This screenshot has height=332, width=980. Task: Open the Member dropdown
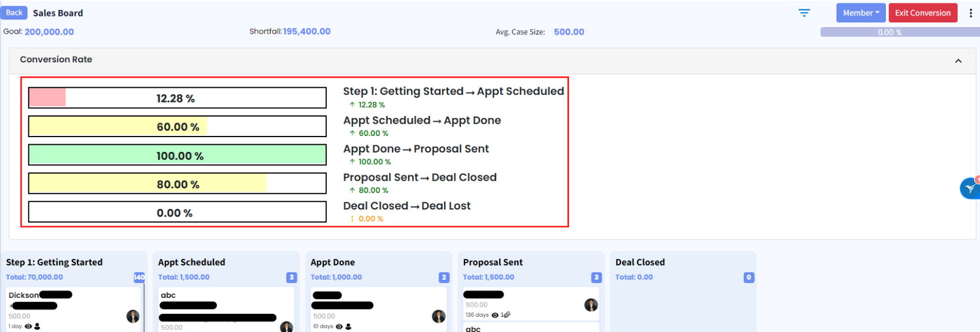(x=861, y=13)
